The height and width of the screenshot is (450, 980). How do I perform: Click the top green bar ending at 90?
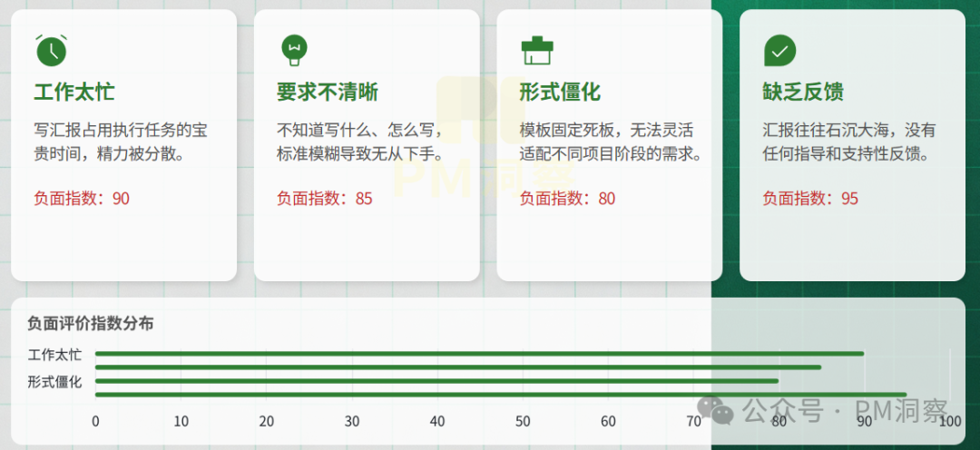point(479,354)
